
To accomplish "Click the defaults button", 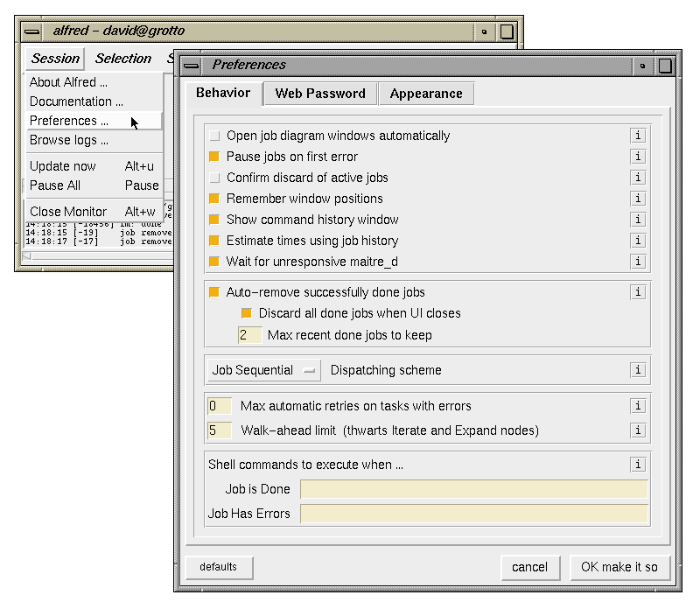I will pyautogui.click(x=219, y=567).
